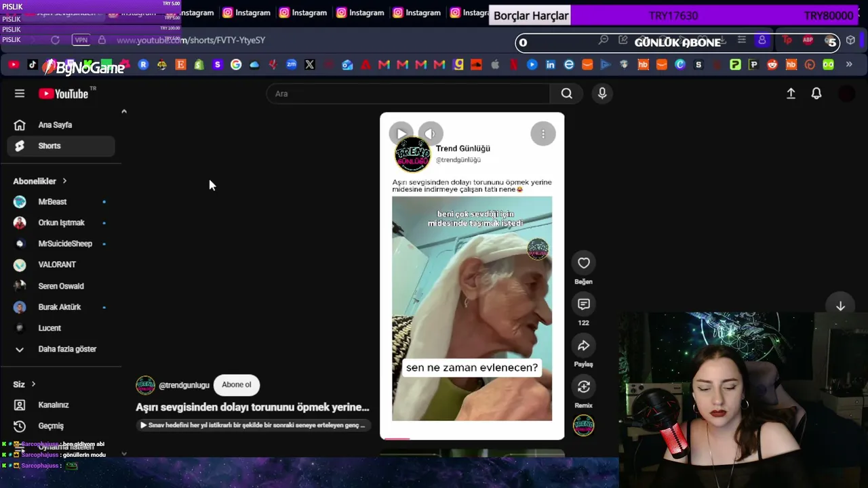Select Shorts in the sidebar
The image size is (868, 488).
point(61,146)
